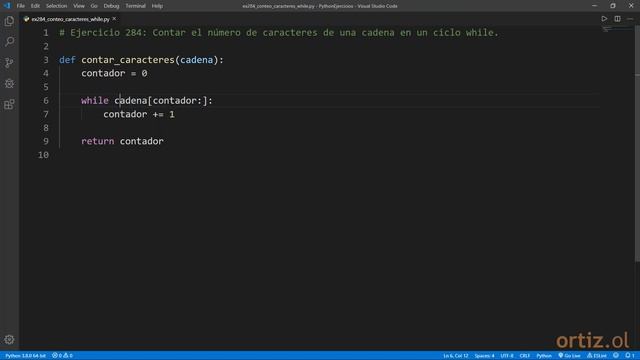Viewport: 640px width, 360px height.
Task: Open the Debug view in activity bar
Action: tap(9, 83)
